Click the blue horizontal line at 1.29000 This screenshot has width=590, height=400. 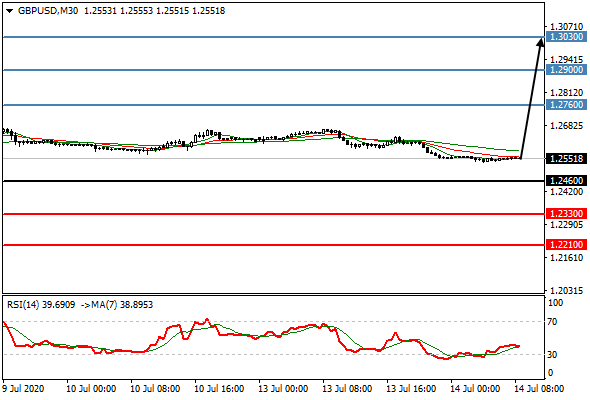tap(274, 70)
